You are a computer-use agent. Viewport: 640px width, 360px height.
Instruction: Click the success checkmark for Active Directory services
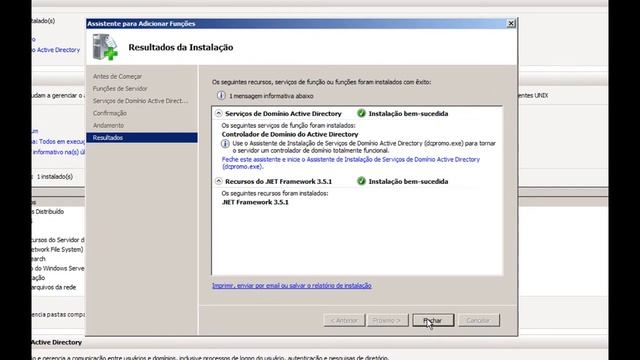(361, 113)
